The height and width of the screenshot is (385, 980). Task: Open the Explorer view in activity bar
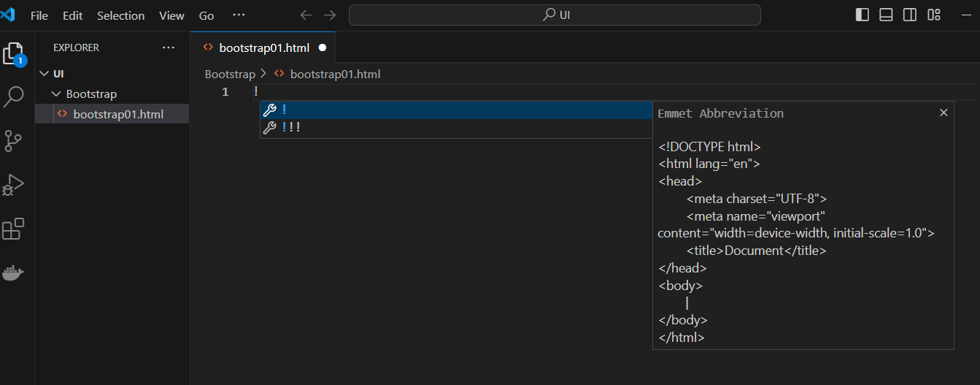point(14,55)
